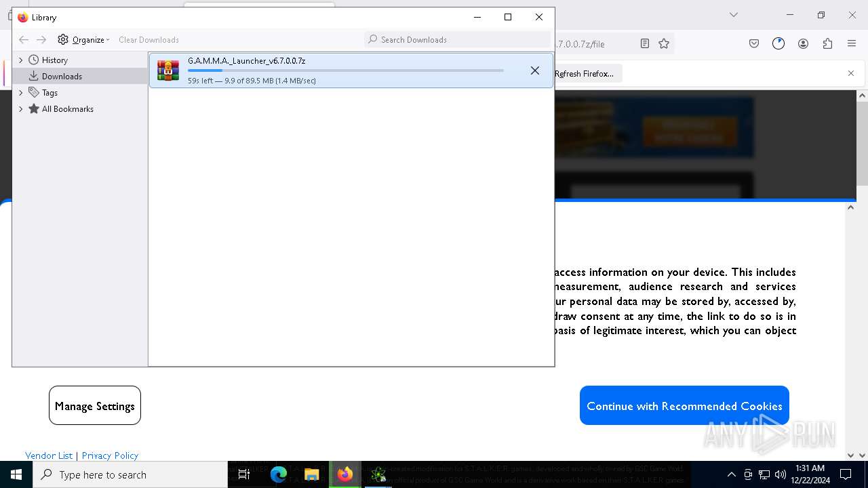
Task: Focus the Search Downloads field
Action: click(457, 39)
